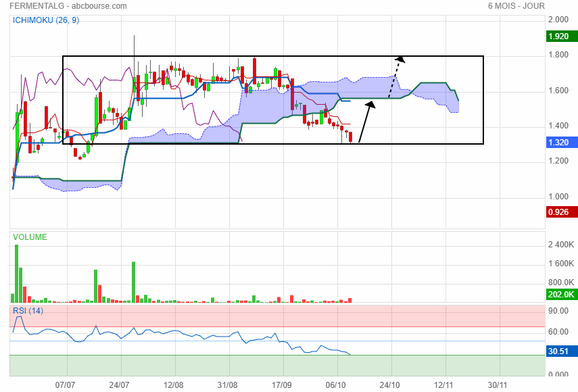578x392 pixels.
Task: Click the 12/11 date label
Action: pyautogui.click(x=443, y=385)
